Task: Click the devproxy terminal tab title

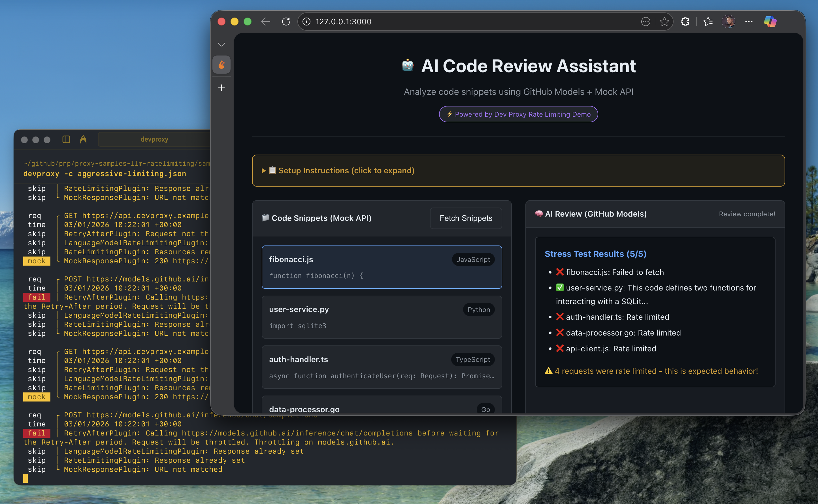Action: [154, 139]
